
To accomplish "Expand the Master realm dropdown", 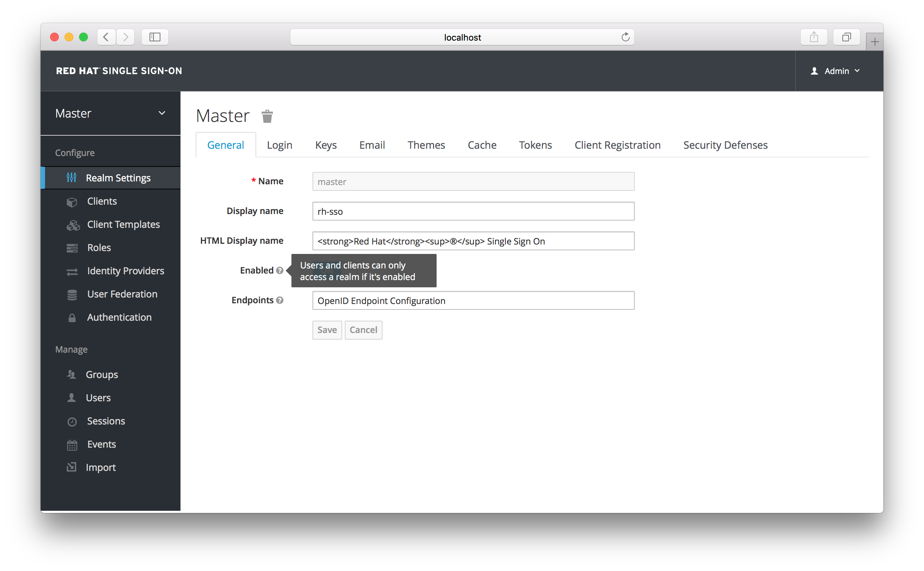I will click(163, 114).
